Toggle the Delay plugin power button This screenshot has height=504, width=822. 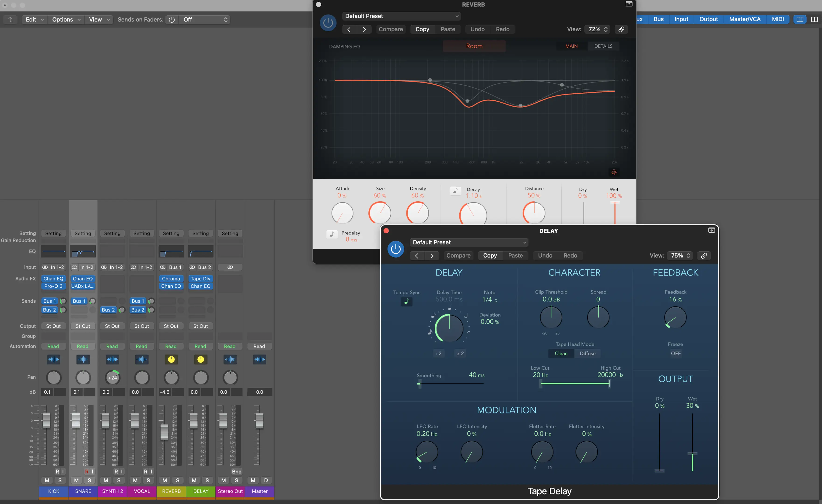pyautogui.click(x=396, y=248)
